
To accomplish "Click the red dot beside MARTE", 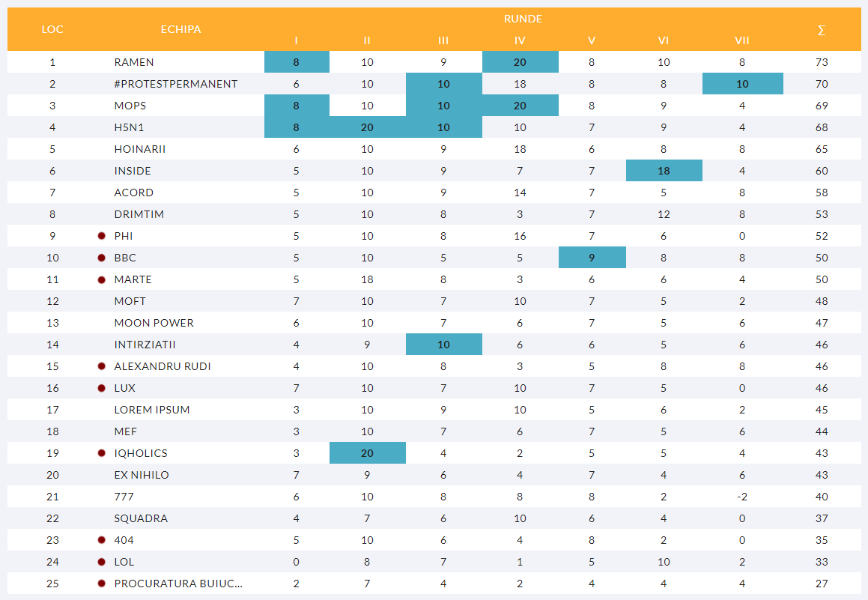I will pyautogui.click(x=101, y=279).
